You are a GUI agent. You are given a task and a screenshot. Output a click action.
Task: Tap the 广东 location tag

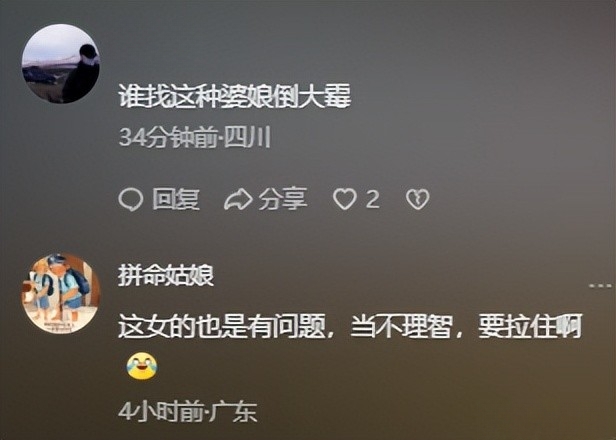234,412
